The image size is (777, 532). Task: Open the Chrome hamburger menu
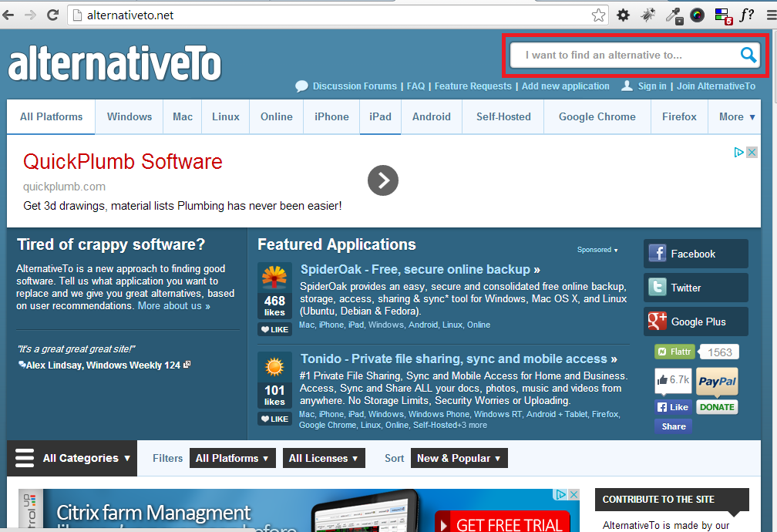tap(771, 15)
